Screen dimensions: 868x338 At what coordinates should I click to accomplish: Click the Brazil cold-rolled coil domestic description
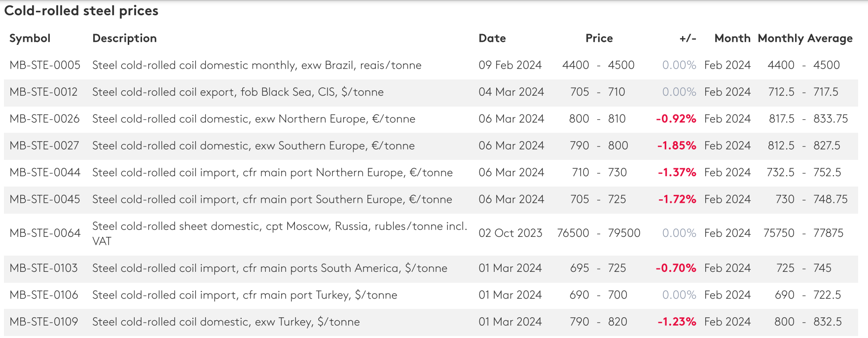pos(256,65)
